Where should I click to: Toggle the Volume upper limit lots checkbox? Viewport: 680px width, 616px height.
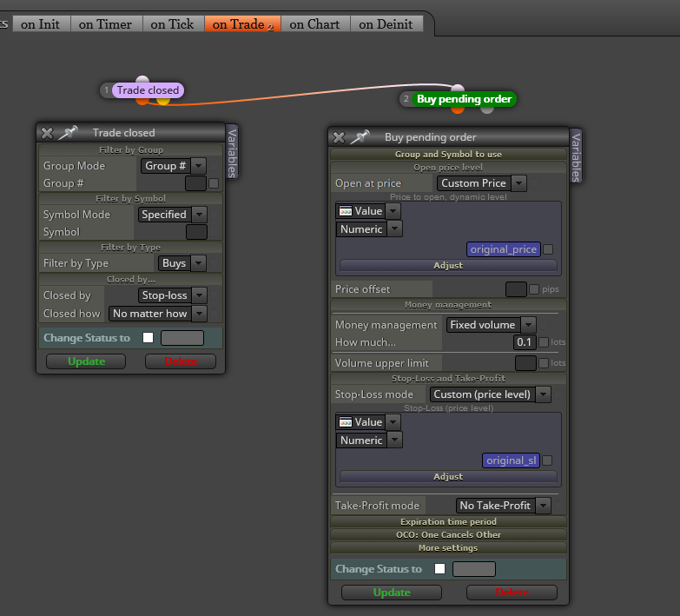click(544, 363)
